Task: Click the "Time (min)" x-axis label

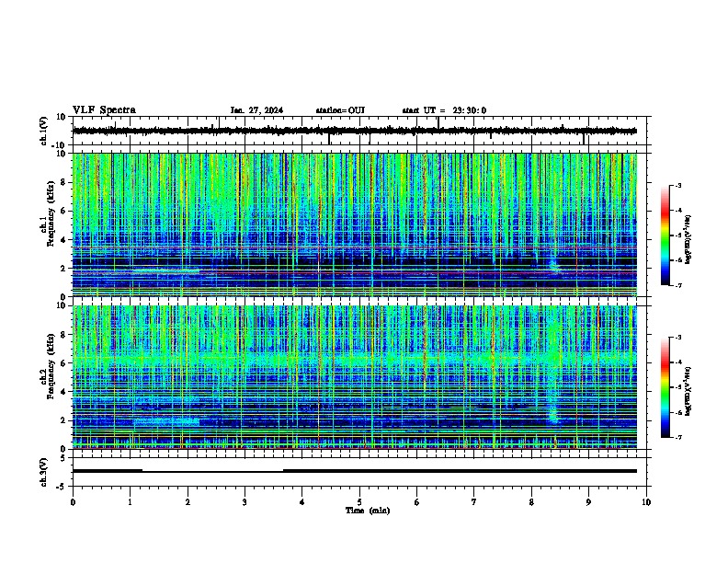Action: (x=368, y=511)
